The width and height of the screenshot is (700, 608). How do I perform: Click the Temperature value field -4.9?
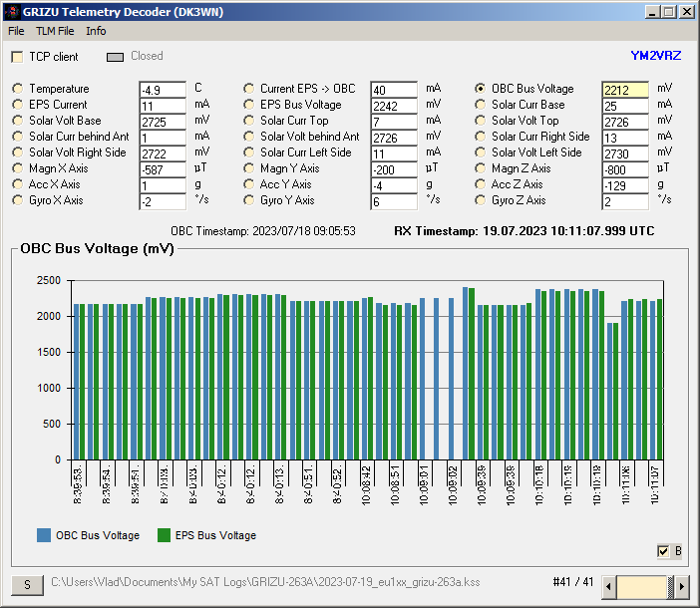pyautogui.click(x=163, y=90)
